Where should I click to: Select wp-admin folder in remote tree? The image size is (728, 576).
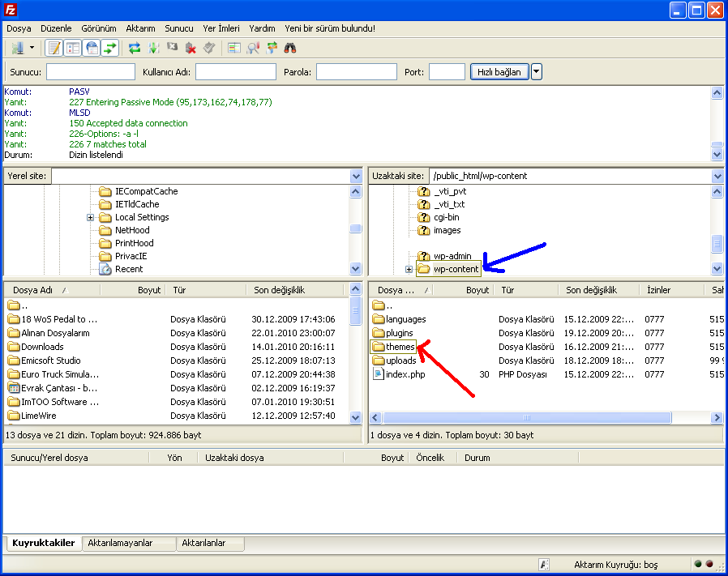click(444, 256)
